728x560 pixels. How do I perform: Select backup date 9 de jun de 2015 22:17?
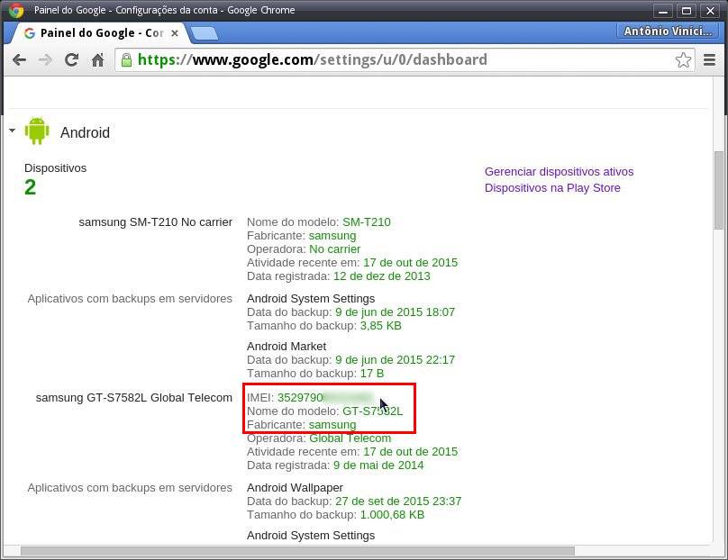pyautogui.click(x=396, y=359)
